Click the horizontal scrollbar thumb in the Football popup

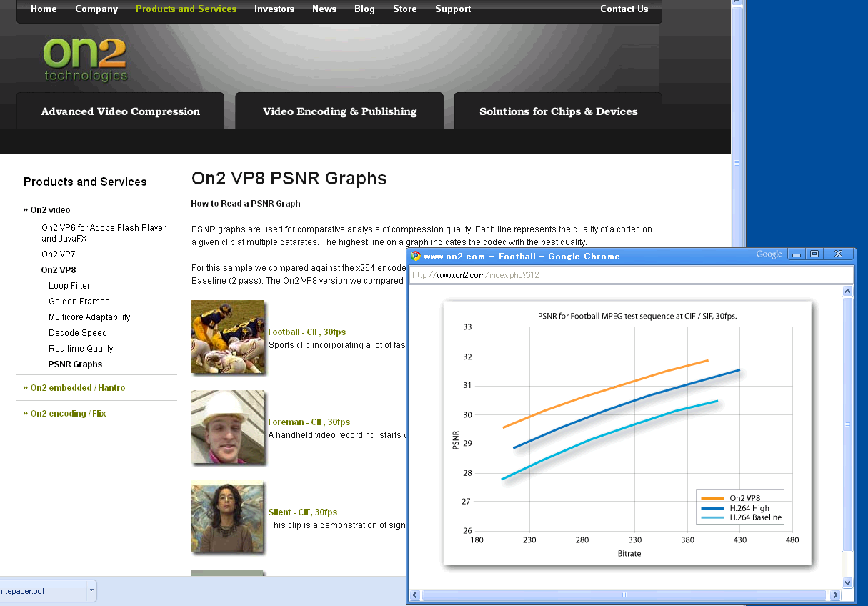tap(623, 595)
